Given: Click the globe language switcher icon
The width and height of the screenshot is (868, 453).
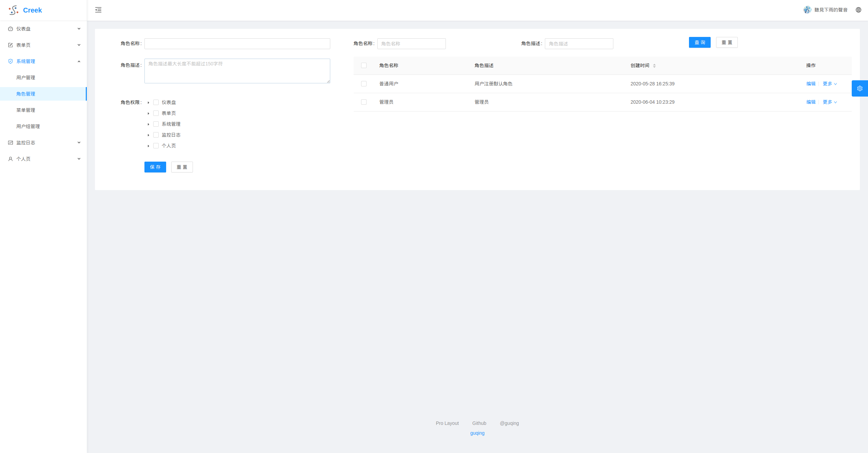Looking at the screenshot, I should click(858, 10).
